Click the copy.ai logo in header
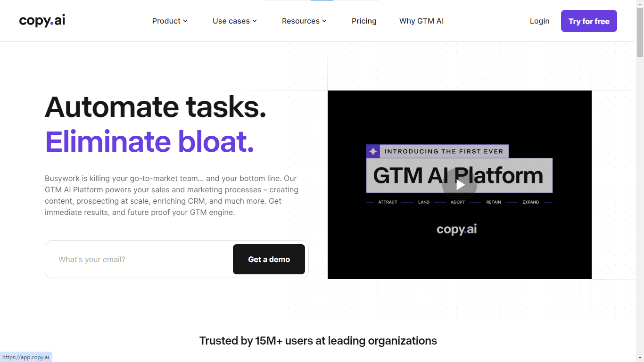Screen dimensions: 644x362 [42, 21]
